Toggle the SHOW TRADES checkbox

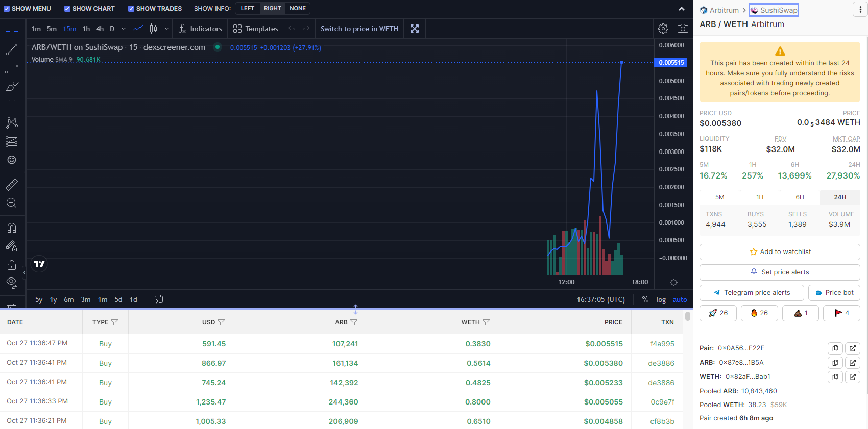(x=131, y=9)
